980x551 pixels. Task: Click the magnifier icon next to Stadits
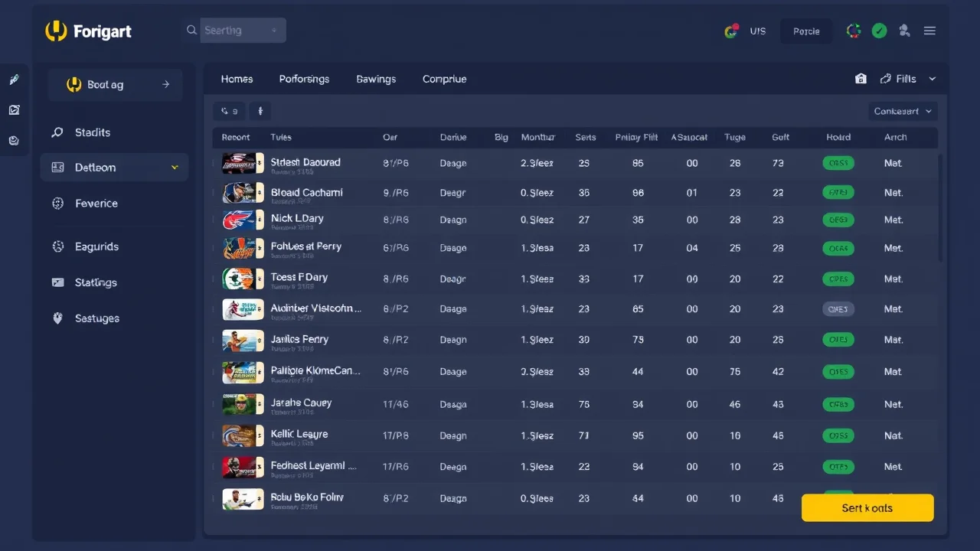pos(57,132)
